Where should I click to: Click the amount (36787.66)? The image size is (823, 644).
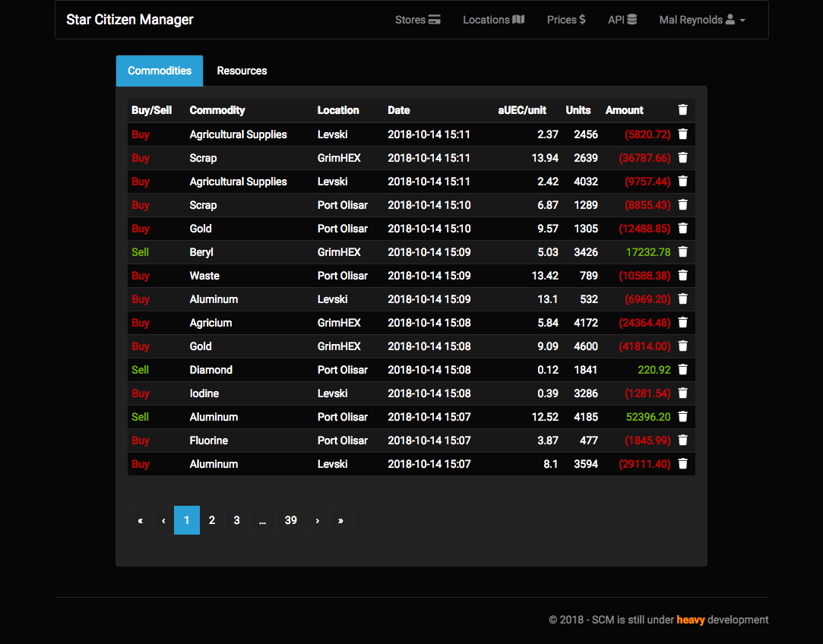[x=644, y=158]
